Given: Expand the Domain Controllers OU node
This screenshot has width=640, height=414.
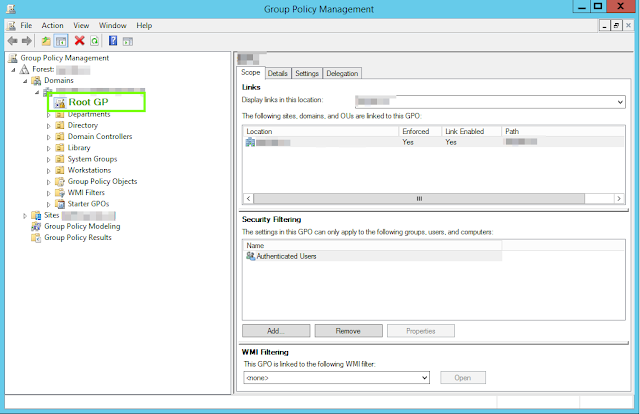Looking at the screenshot, I should pos(49,137).
